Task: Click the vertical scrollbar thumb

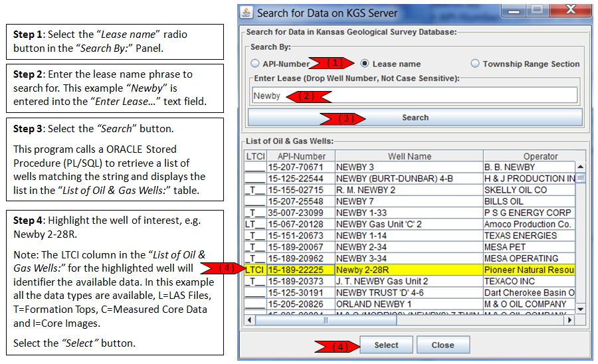Action: click(x=580, y=177)
